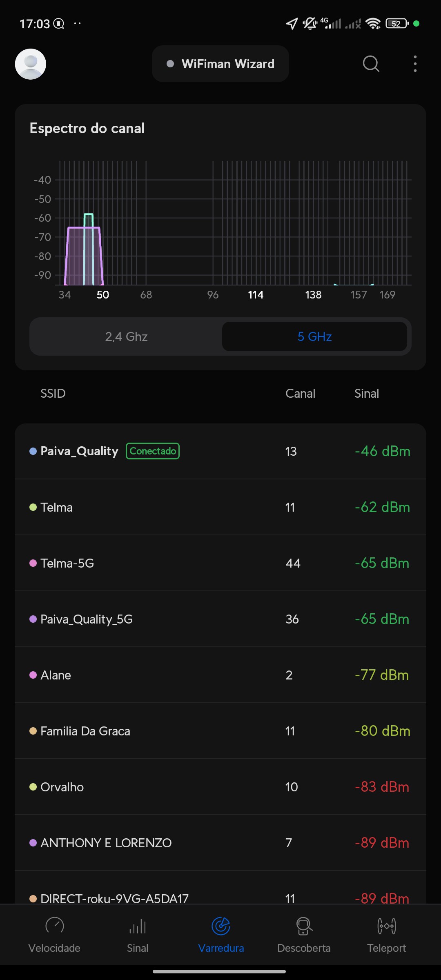Click the purple spectrum bar in chart
The image size is (441, 980).
coord(75,257)
